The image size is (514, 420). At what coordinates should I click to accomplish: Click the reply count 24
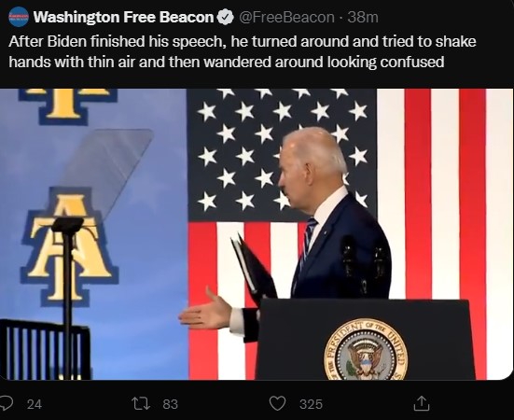click(x=35, y=404)
